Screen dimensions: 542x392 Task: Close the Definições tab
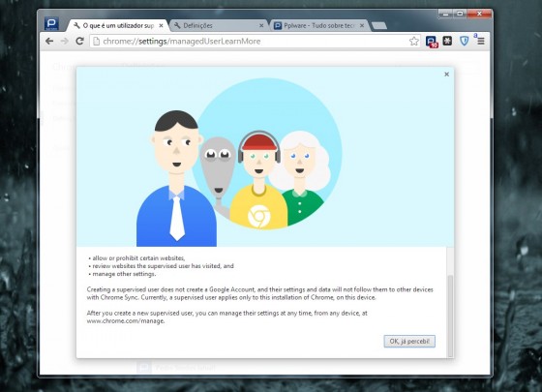coord(261,25)
